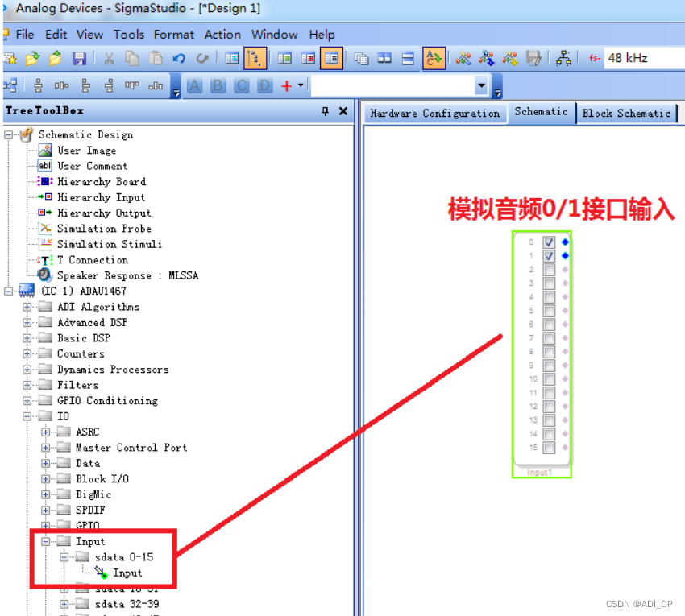Click the Input1 block label

539,473
